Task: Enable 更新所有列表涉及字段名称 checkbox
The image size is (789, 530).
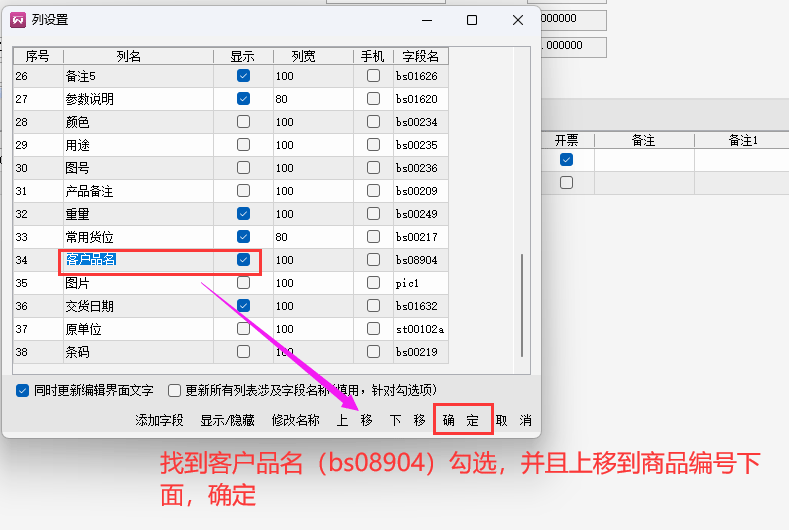Action: pyautogui.click(x=175, y=390)
